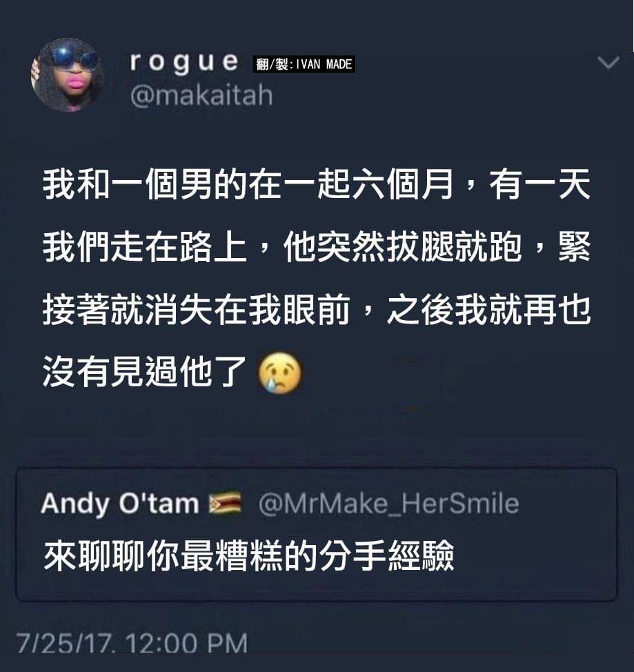Open quoted tweet text 來聊聊你最糟糕的分手經驗

pos(248,556)
